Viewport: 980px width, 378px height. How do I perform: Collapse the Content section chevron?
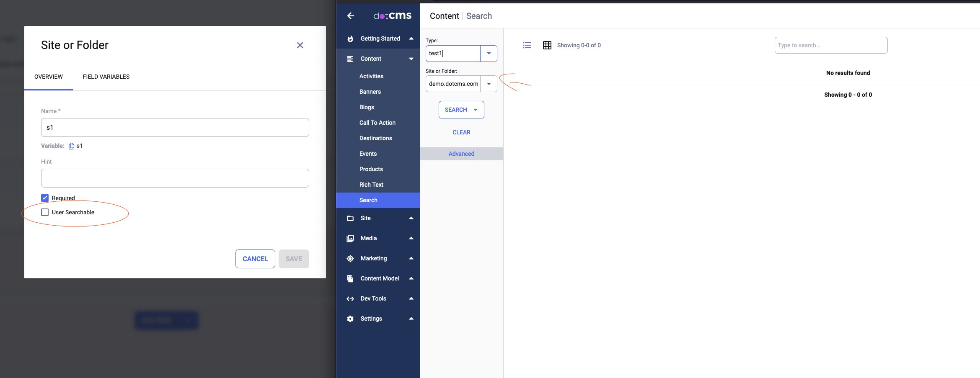(411, 59)
